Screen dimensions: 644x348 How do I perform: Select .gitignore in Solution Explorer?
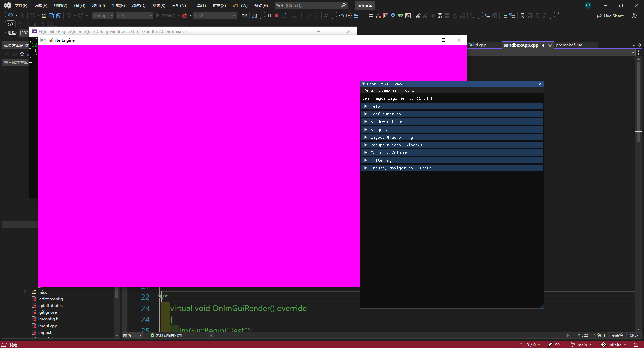click(47, 312)
